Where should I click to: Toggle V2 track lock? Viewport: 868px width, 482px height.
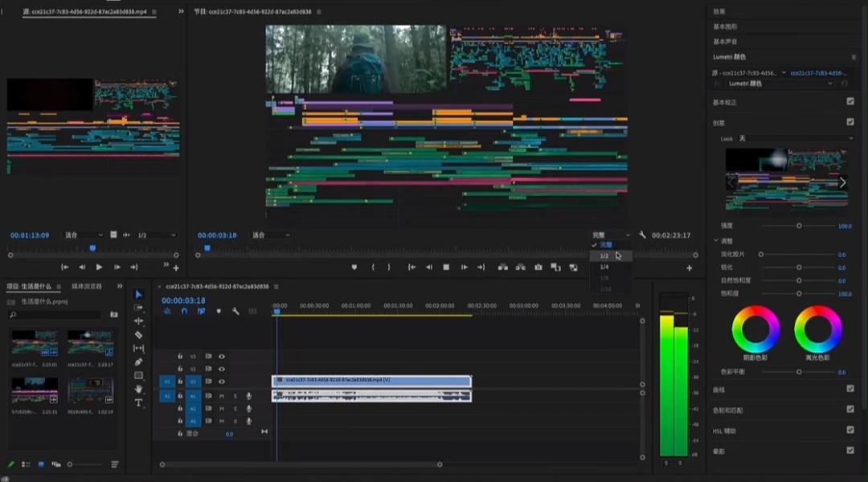pyautogui.click(x=180, y=369)
